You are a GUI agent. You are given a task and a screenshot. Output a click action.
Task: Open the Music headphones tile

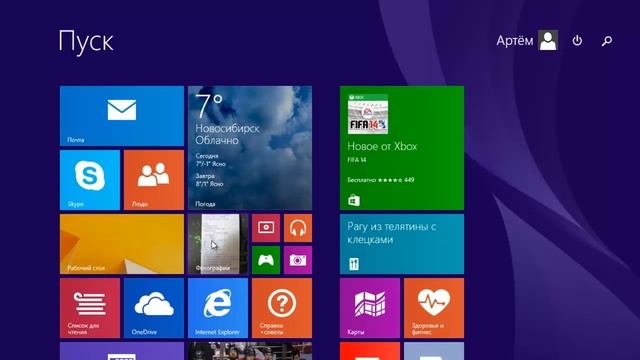pos(298,228)
